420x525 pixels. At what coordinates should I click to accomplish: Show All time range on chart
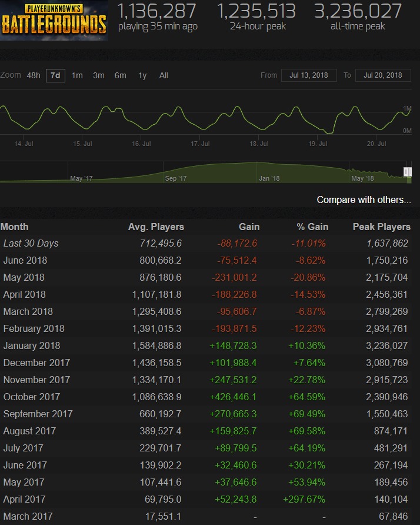164,75
